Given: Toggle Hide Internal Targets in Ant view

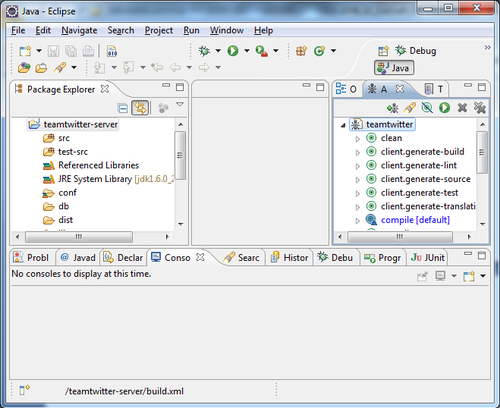Looking at the screenshot, I should 427,108.
